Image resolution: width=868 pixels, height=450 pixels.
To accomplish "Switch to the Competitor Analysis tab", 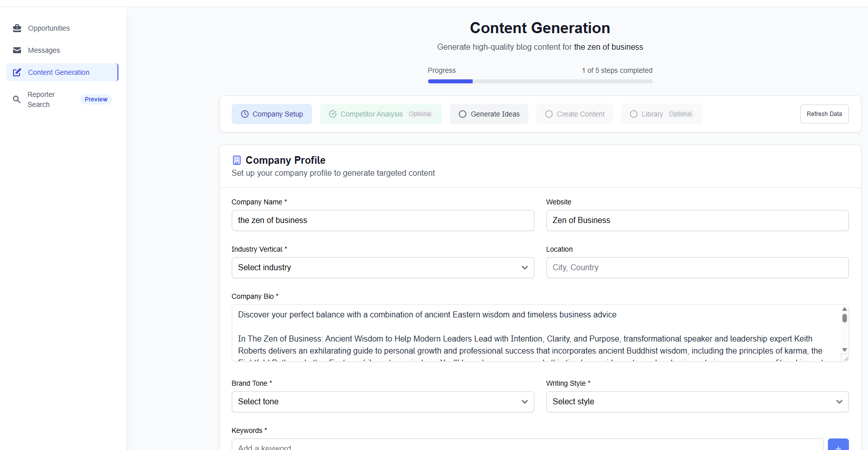I will (x=371, y=114).
